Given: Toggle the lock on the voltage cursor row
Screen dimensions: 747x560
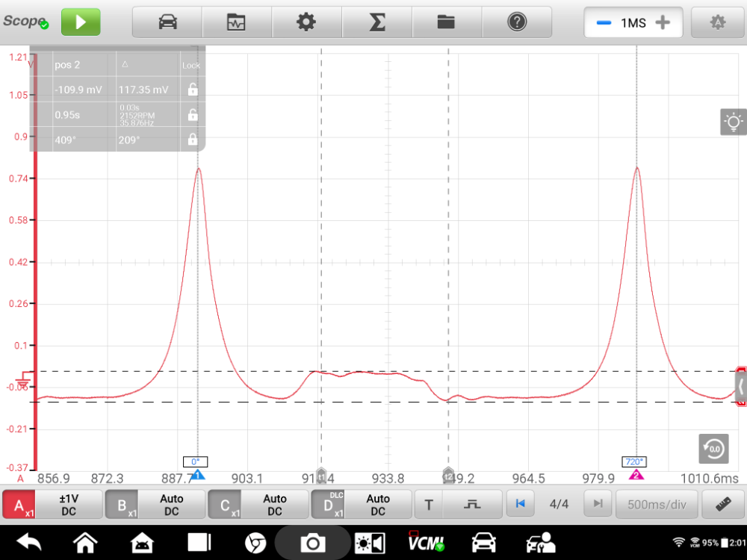Looking at the screenshot, I should (192, 90).
